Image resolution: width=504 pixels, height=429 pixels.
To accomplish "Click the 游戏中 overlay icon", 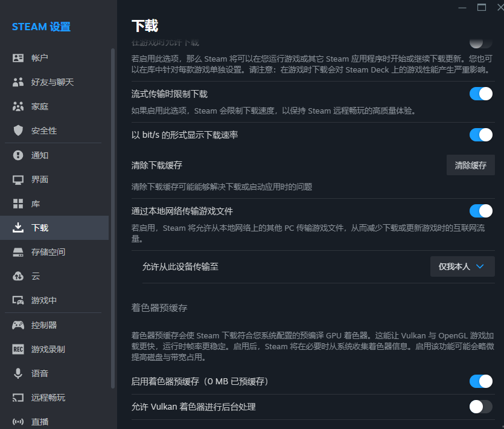I will (x=18, y=300).
